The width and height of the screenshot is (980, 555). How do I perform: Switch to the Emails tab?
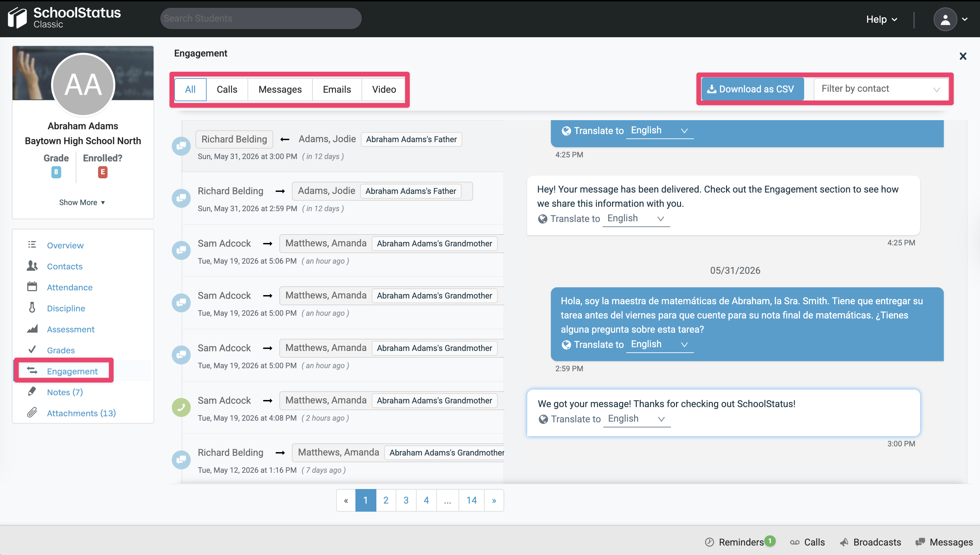click(x=337, y=89)
